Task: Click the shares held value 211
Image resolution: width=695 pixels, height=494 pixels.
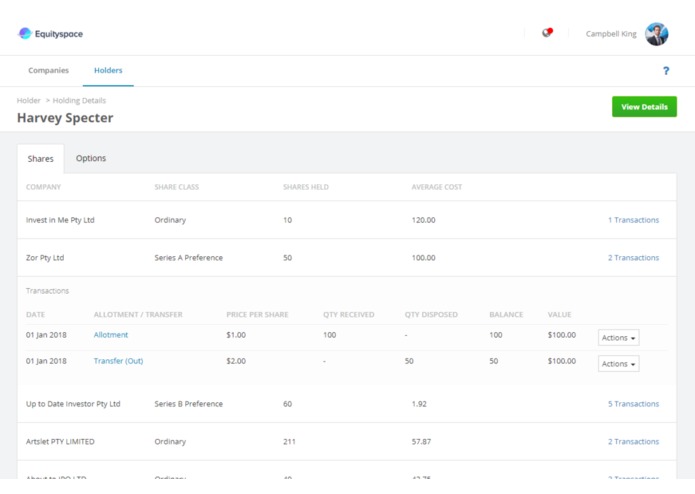Action: (x=289, y=442)
